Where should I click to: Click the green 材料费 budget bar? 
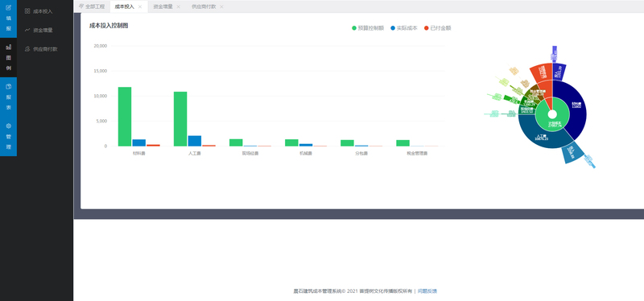click(125, 117)
